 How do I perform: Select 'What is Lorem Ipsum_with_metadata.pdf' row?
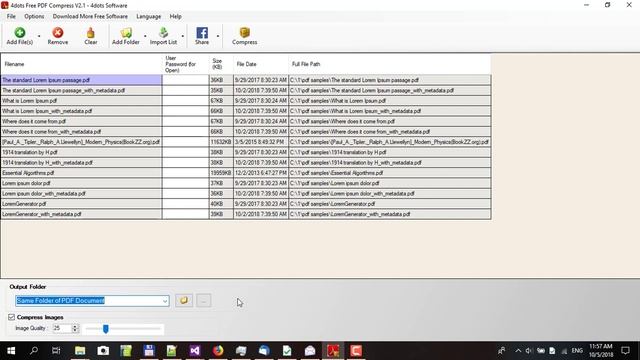click(246, 111)
